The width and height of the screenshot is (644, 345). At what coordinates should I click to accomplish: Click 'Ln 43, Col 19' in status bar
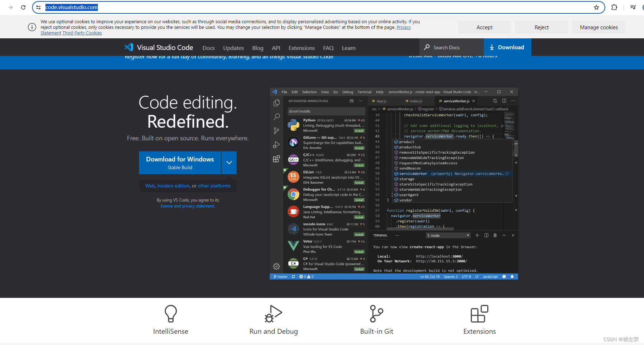(430, 277)
